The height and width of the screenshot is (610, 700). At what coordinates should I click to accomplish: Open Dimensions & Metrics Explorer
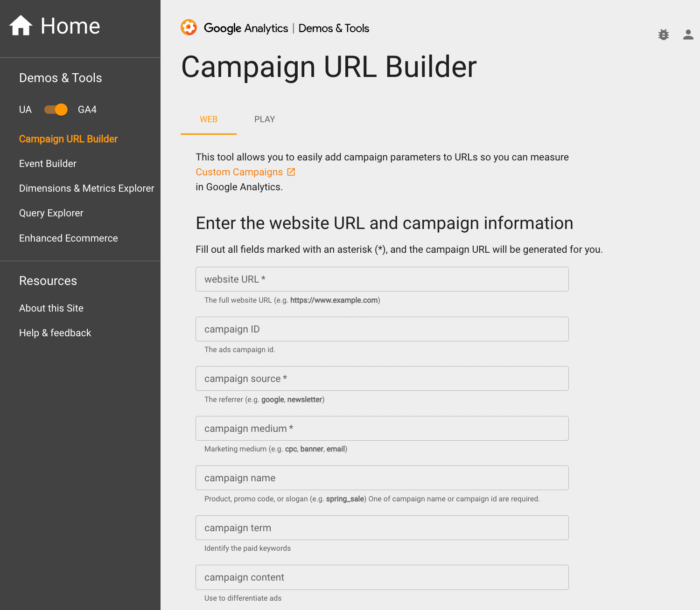86,188
